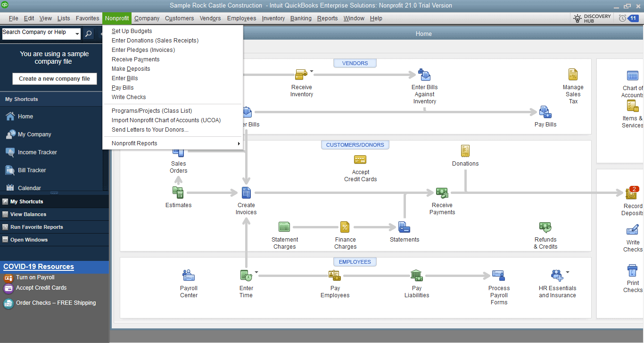Open the Pay Liabilities icon
Viewport: 644px width, 343px height.
[x=416, y=276]
